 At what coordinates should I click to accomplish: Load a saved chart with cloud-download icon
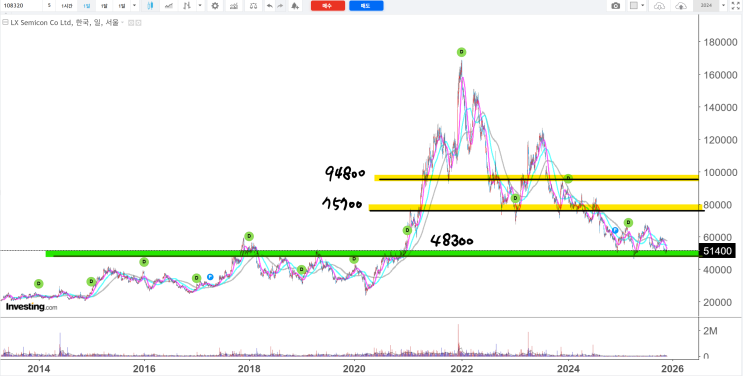point(659,6)
